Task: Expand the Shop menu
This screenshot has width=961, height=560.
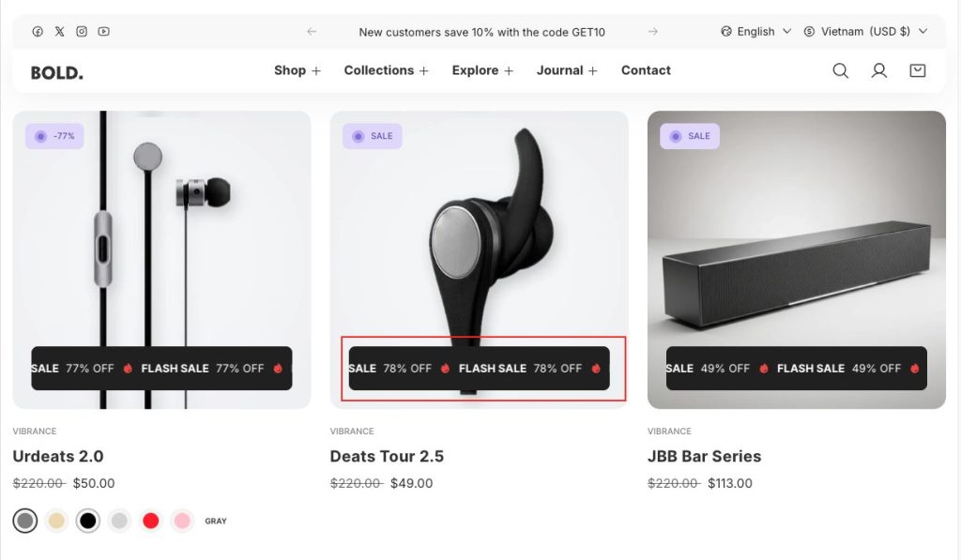Action: pyautogui.click(x=297, y=70)
